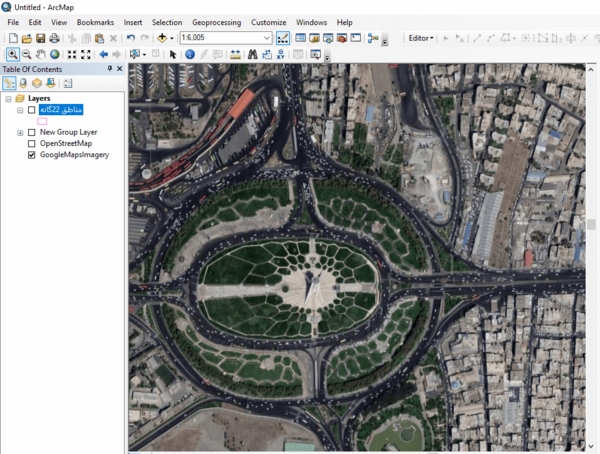This screenshot has width=600, height=454.
Task: Zoom to Full Extent globe
Action: click(x=55, y=54)
